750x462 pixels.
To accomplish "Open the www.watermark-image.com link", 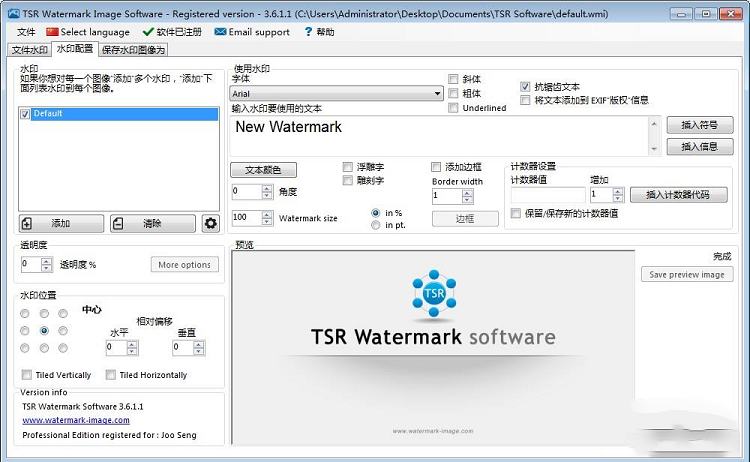I will [76, 420].
